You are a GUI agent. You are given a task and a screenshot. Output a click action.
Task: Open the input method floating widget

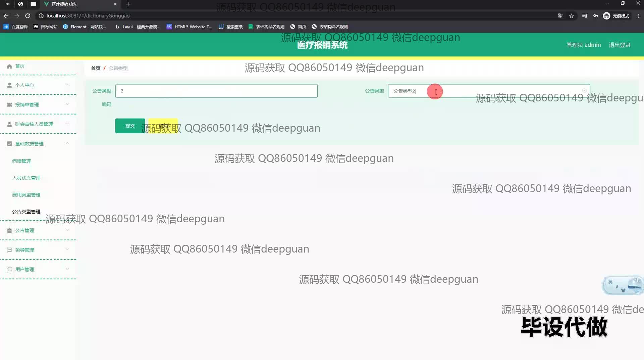(x=623, y=285)
